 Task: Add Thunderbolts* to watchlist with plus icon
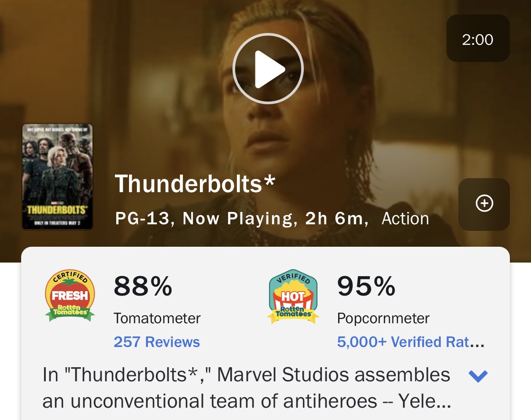(x=484, y=204)
